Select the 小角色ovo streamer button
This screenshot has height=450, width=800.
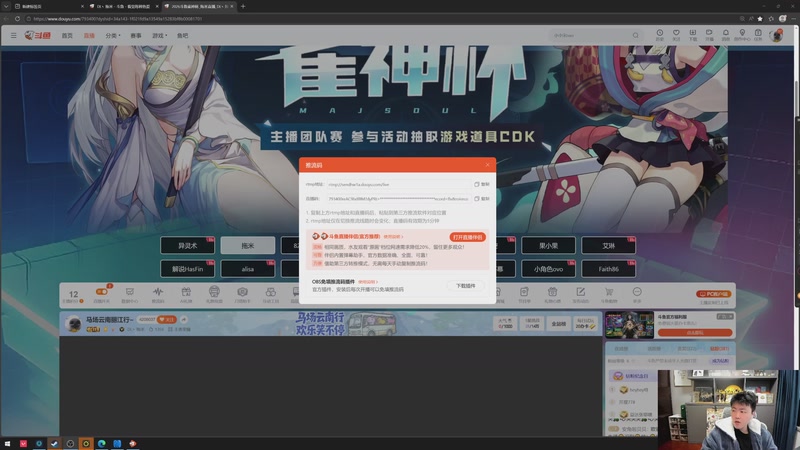548,269
